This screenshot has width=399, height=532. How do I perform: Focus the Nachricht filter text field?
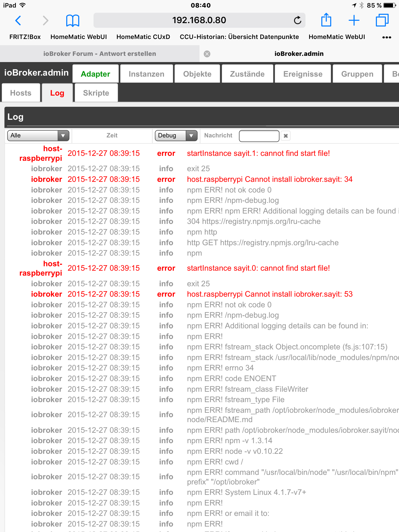pyautogui.click(x=259, y=136)
